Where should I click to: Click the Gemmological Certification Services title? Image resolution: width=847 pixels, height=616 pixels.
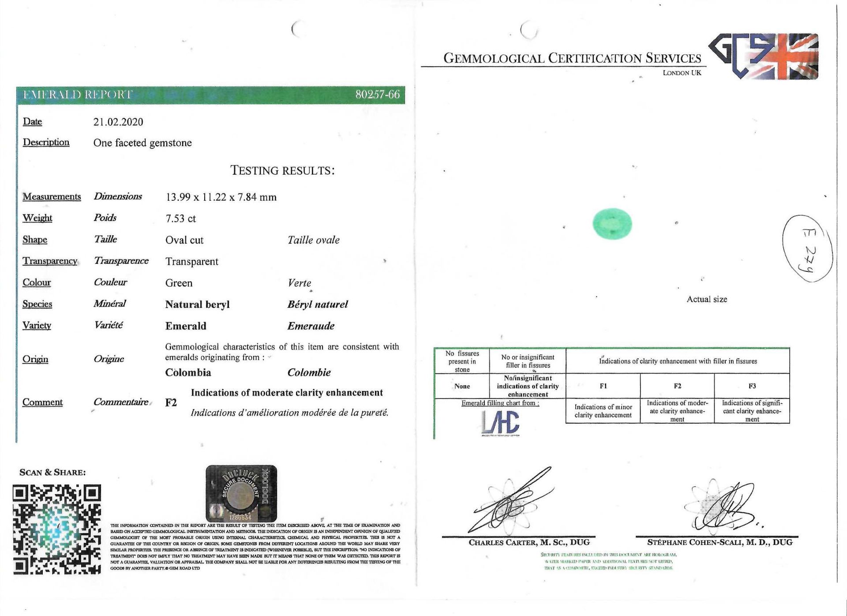pos(572,58)
